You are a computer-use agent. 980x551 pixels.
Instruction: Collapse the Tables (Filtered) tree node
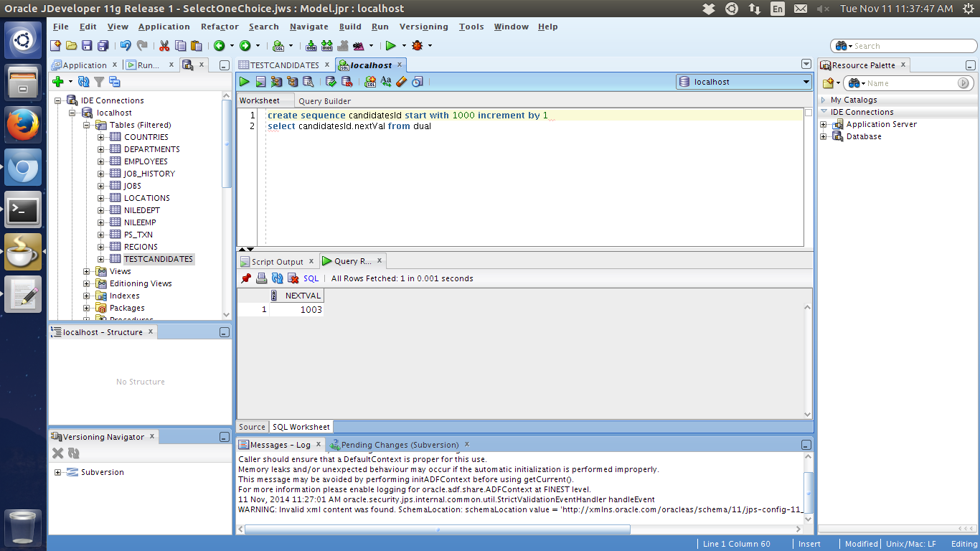(x=87, y=125)
